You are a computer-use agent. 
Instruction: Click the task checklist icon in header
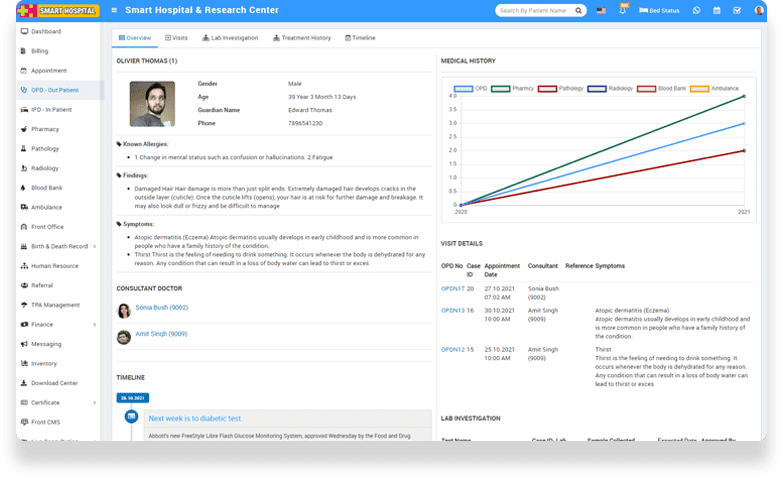(737, 10)
